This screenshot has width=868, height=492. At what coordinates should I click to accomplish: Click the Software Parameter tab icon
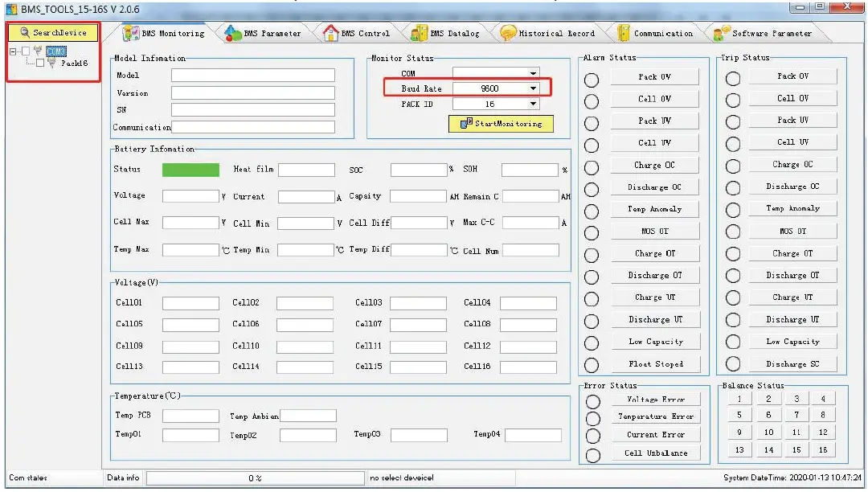point(721,33)
